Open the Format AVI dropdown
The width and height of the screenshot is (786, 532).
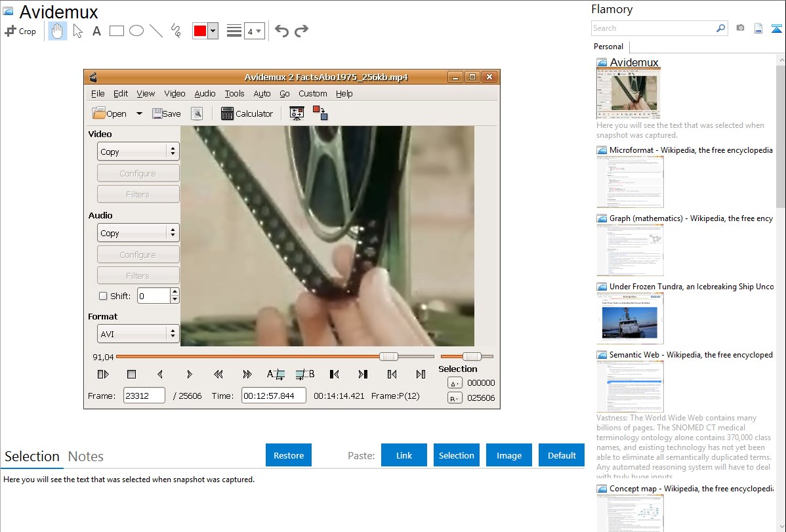[x=138, y=334]
